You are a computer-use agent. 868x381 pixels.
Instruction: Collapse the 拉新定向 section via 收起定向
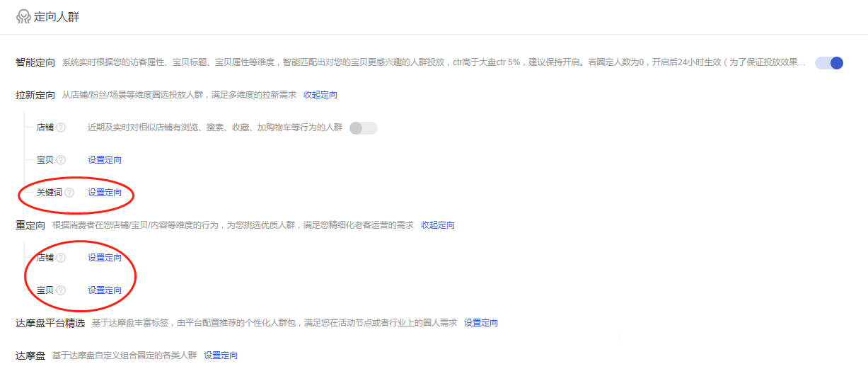tap(320, 95)
